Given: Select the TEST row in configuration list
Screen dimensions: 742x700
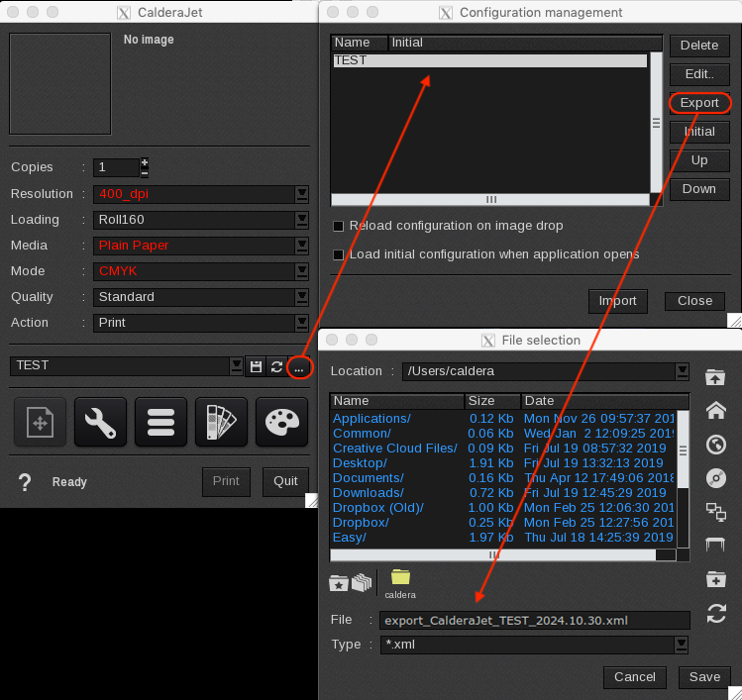Looking at the screenshot, I should click(489, 60).
